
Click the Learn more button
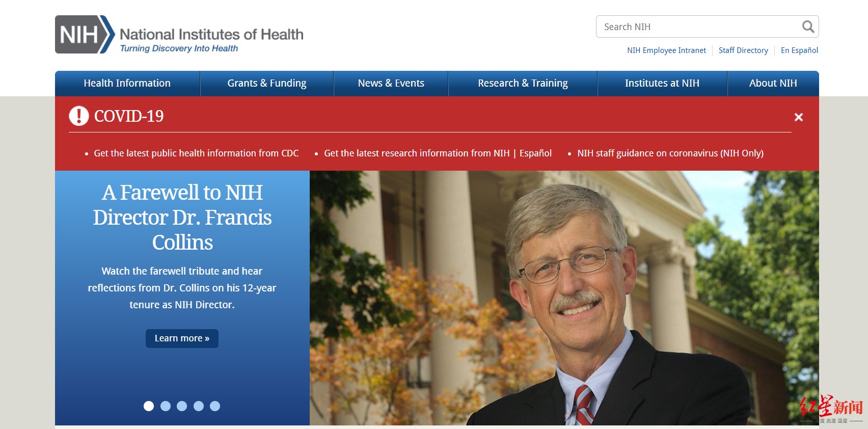pos(182,338)
